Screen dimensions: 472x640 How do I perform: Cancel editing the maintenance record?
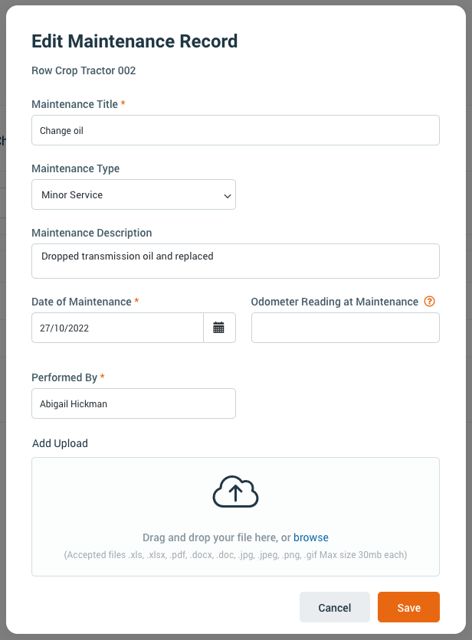[335, 607]
